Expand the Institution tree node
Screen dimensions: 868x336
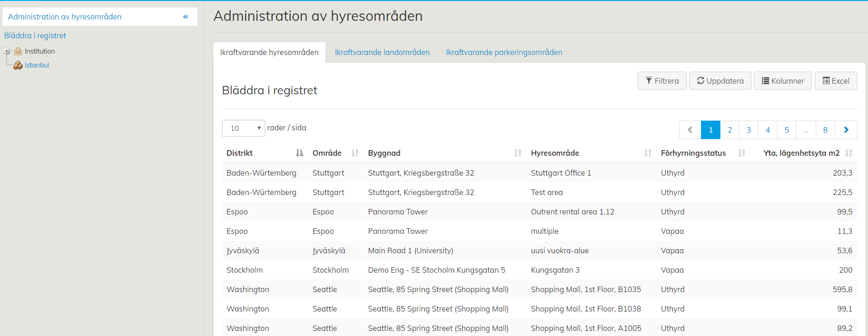click(7, 51)
